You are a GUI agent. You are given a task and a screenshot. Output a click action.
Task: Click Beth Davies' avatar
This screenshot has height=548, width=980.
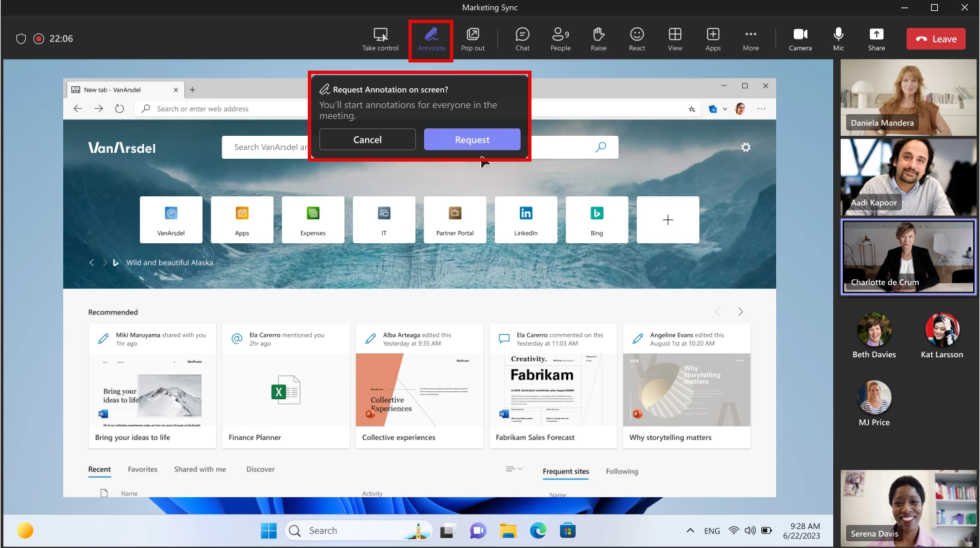(874, 330)
